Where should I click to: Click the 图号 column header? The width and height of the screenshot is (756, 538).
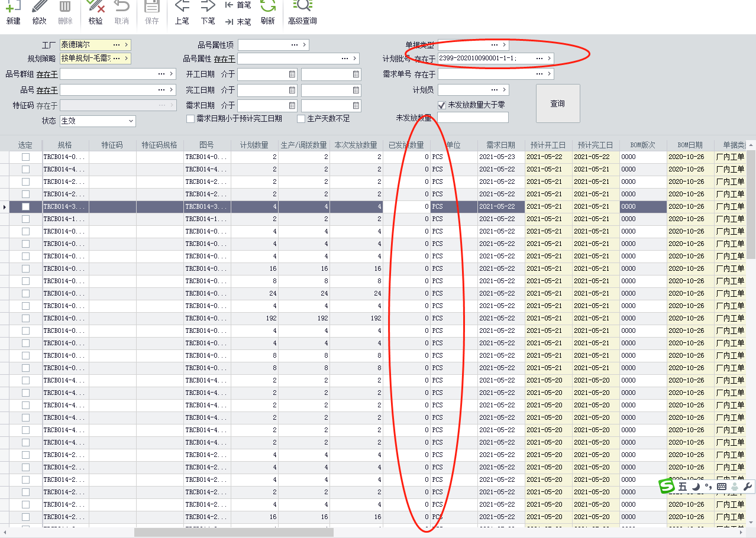[x=207, y=145]
